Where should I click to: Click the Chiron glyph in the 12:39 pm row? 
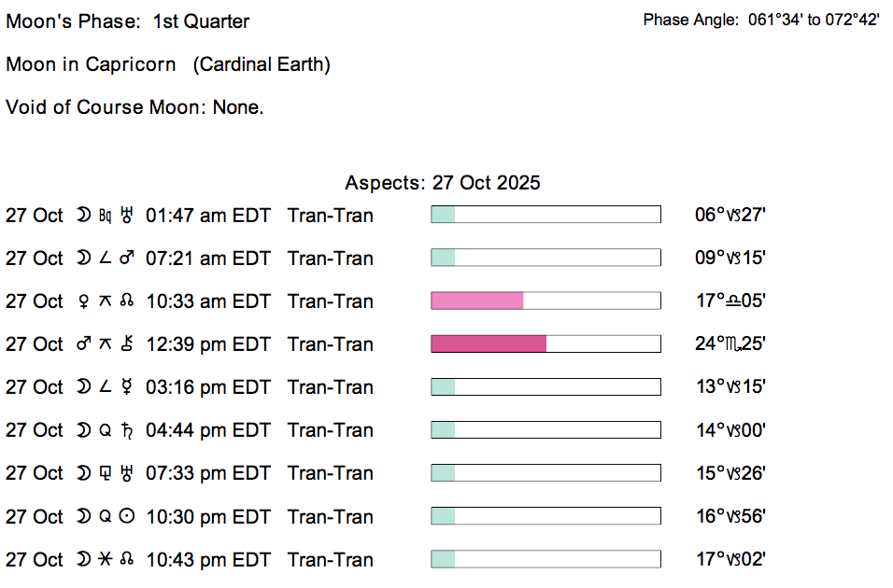[127, 344]
